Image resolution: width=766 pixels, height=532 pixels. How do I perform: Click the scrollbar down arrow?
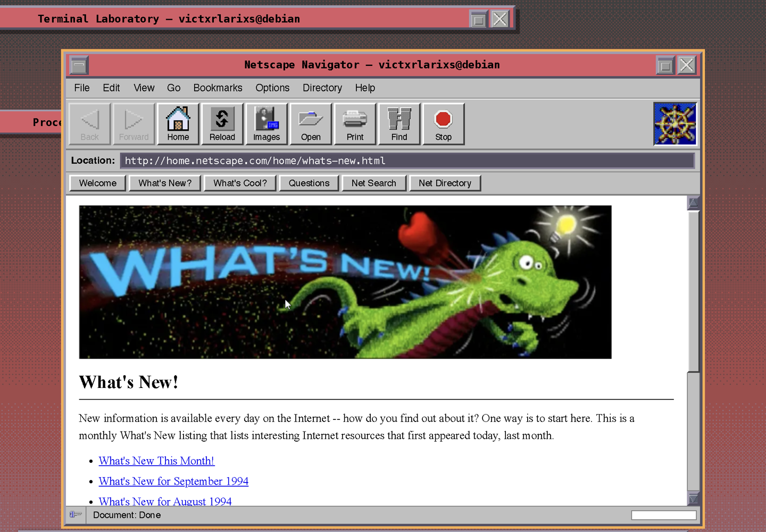click(x=693, y=499)
